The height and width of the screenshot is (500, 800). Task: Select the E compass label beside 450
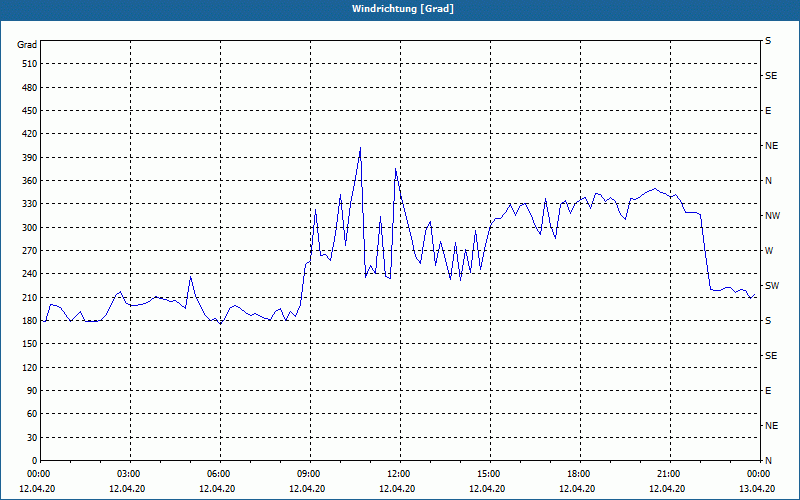tap(768, 111)
